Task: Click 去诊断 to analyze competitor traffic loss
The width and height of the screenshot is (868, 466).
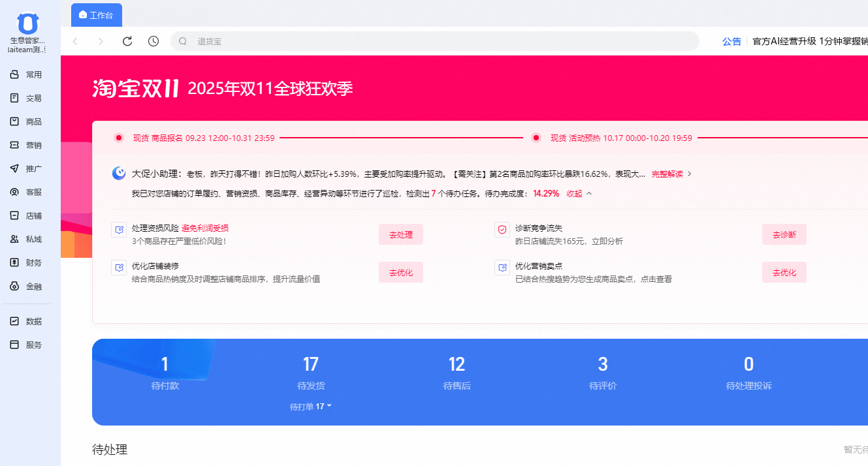Action: [x=784, y=234]
